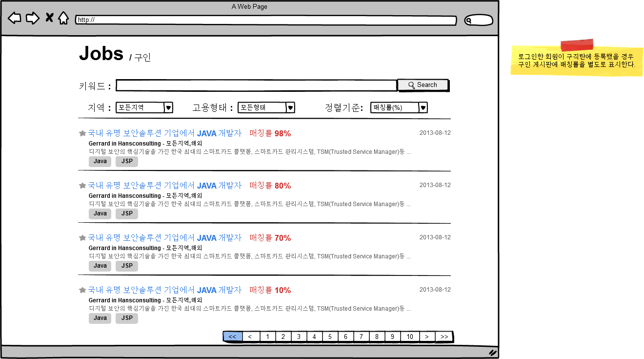Select page 7 in pagination
Viewport: 644px width, 359px height.
pos(362,337)
